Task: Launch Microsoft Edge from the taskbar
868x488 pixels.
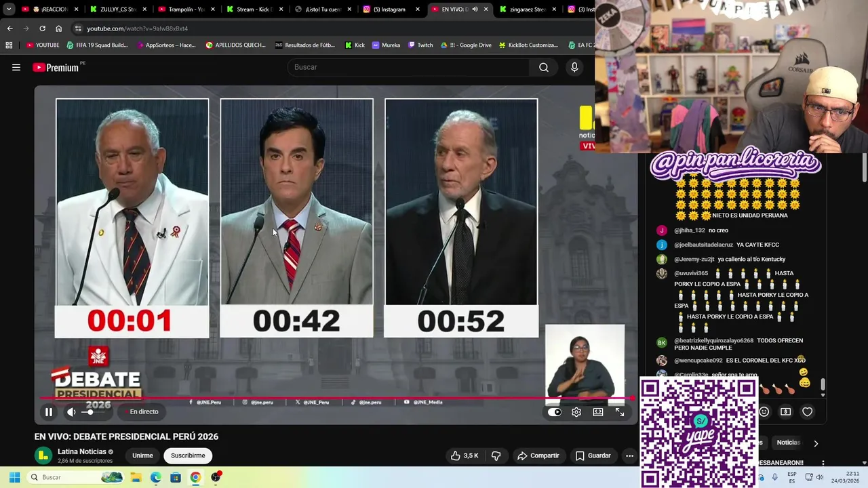Action: coord(155,477)
